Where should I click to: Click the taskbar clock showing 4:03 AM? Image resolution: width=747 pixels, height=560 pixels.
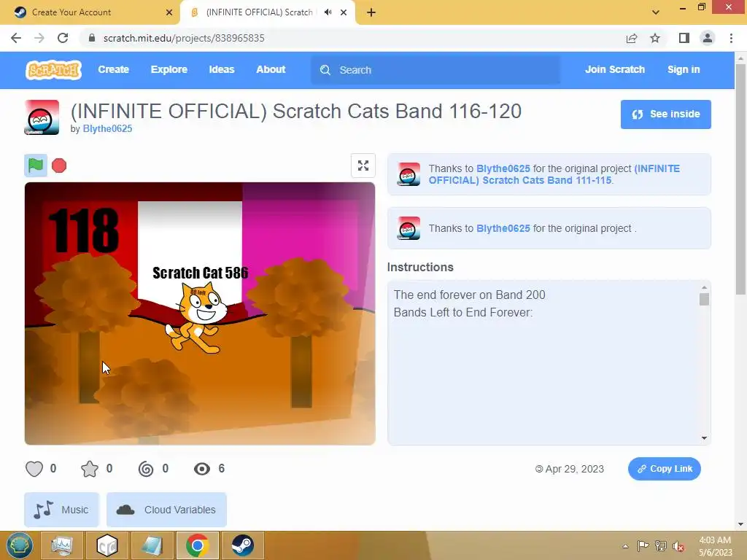715,545
